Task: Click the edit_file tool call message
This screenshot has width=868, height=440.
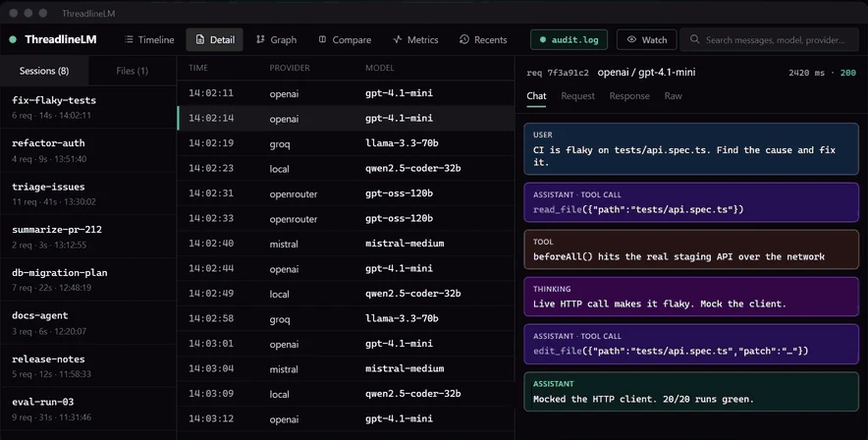Action: pos(691,344)
